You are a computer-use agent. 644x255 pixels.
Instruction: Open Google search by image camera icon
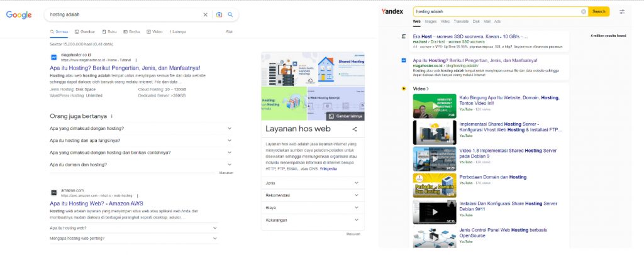219,14
